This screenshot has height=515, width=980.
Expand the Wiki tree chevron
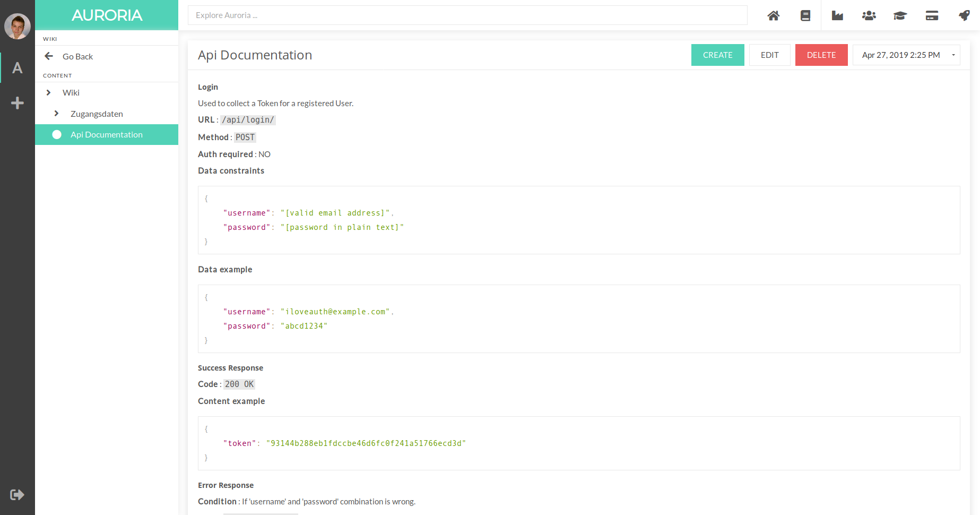click(x=48, y=92)
